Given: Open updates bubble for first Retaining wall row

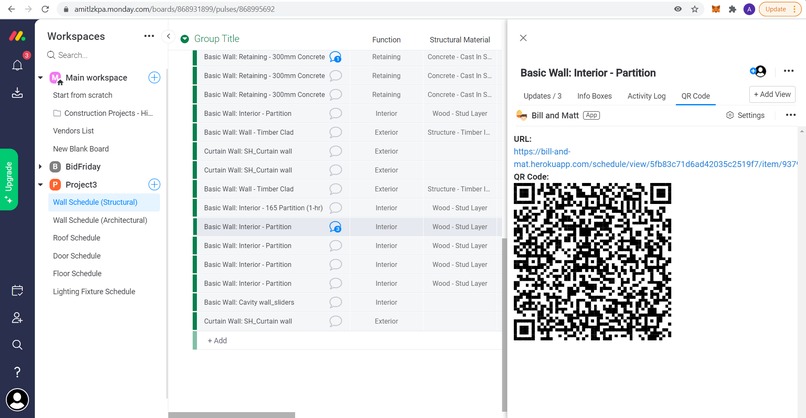Looking at the screenshot, I should click(x=335, y=57).
